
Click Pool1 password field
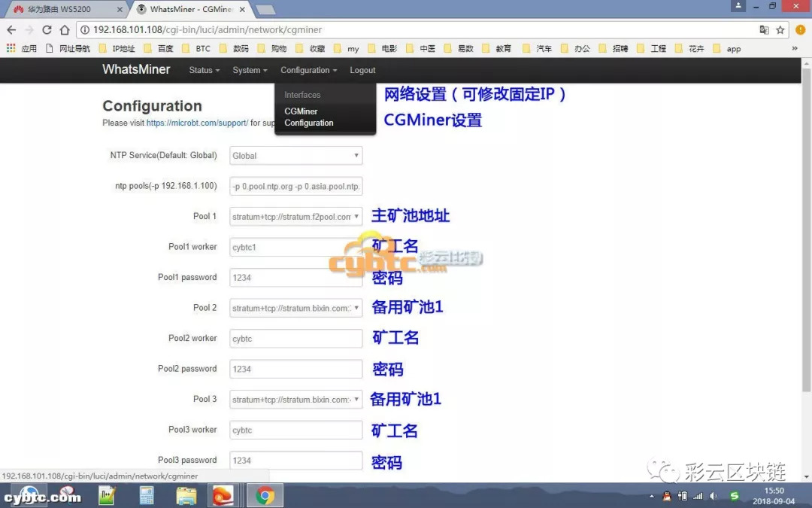pyautogui.click(x=295, y=277)
